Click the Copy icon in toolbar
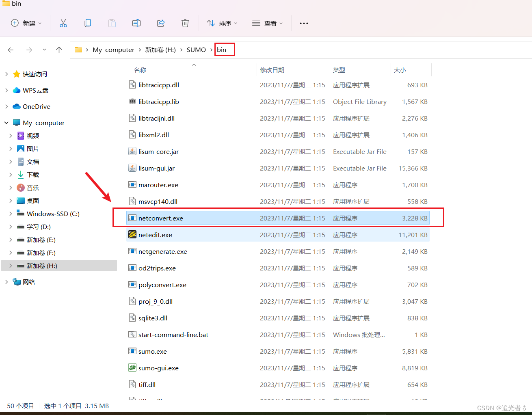The image size is (532, 415). click(88, 23)
